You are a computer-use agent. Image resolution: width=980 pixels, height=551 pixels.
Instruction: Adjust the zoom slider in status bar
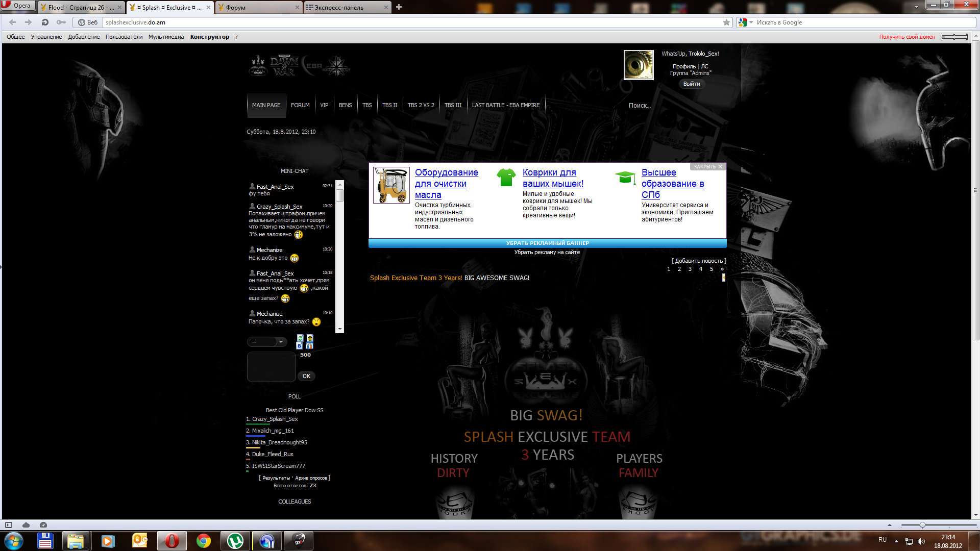(x=922, y=525)
